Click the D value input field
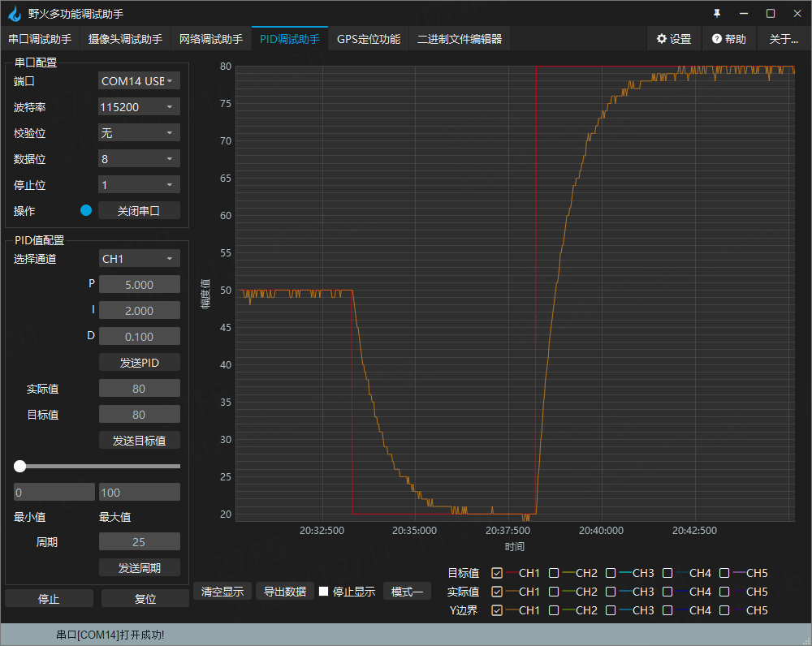This screenshot has width=812, height=646. click(x=140, y=337)
